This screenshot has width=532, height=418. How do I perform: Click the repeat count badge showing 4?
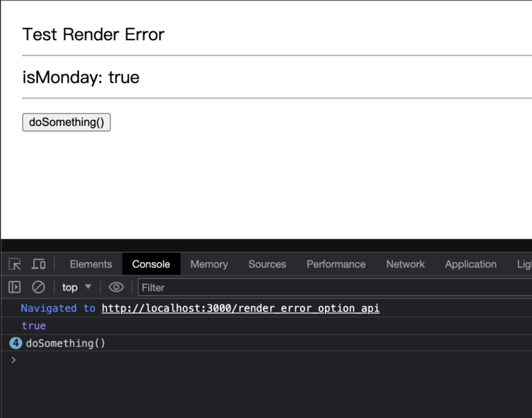coord(15,343)
